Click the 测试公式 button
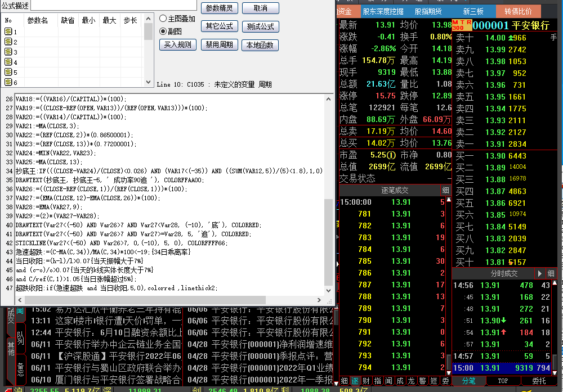 [261, 26]
